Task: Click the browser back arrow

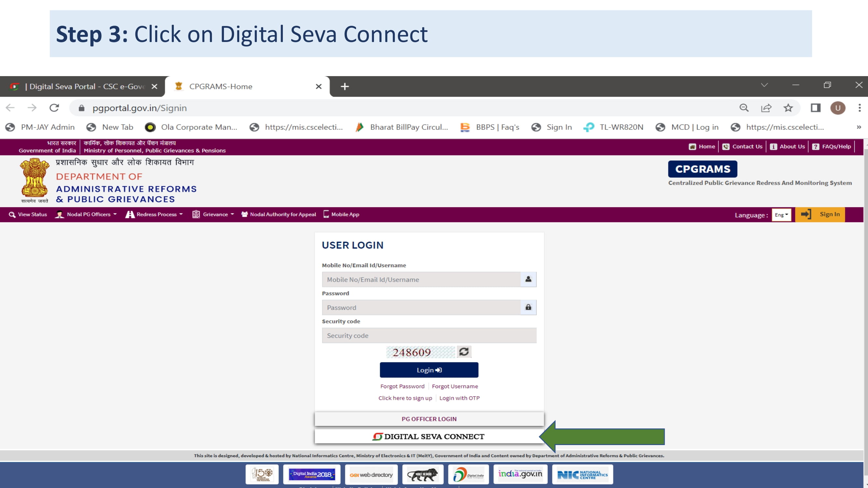Action: point(10,108)
